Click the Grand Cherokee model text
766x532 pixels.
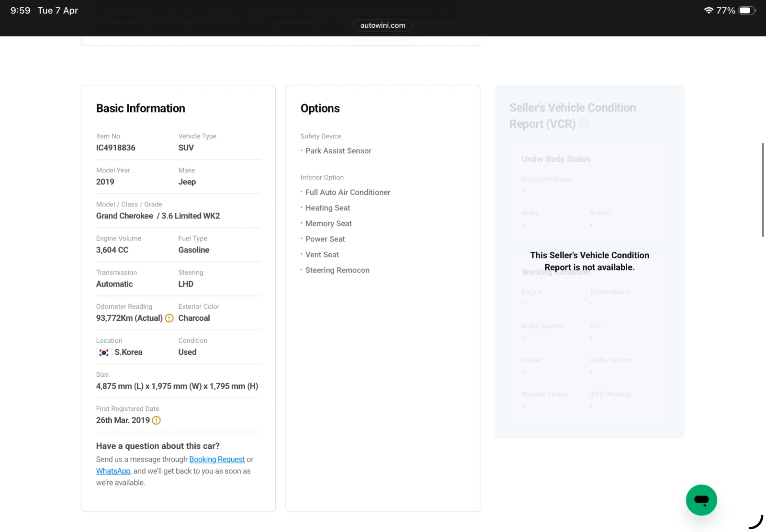[124, 216]
